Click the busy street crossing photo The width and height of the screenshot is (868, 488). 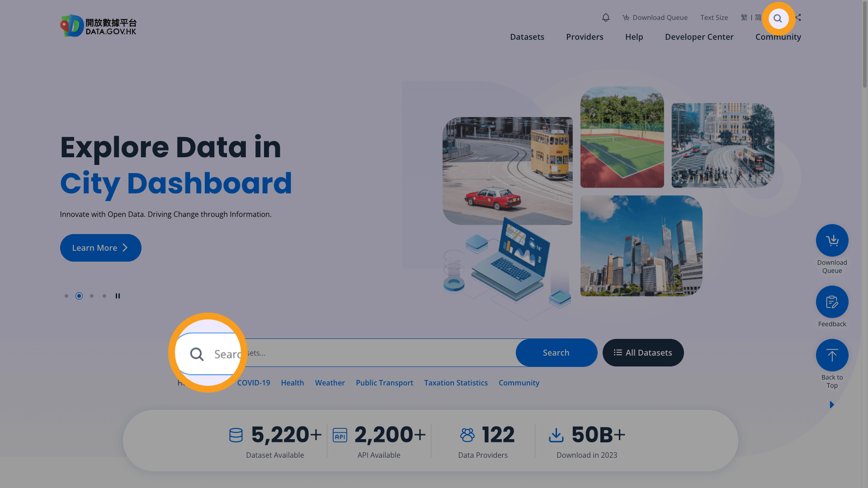point(722,145)
